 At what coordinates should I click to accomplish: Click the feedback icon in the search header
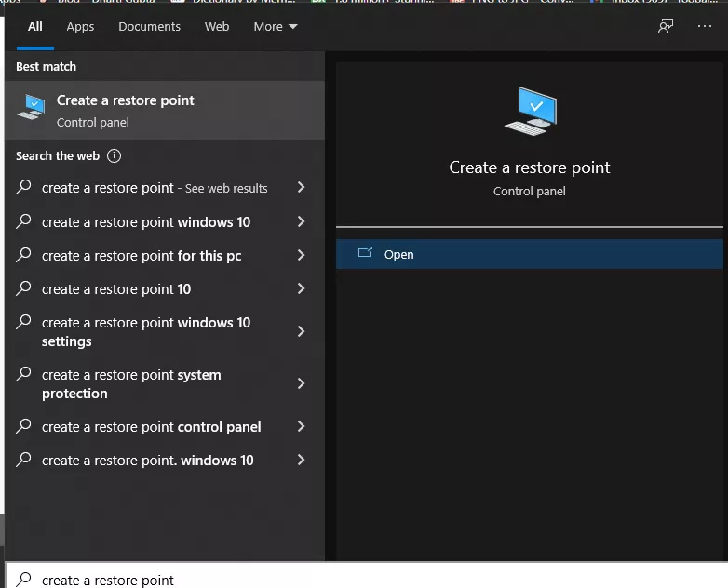click(666, 26)
